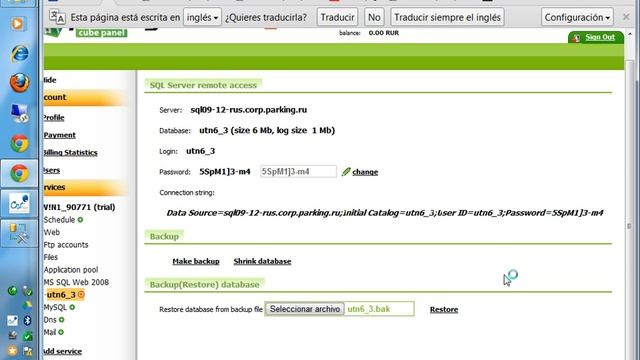640x360 pixels.
Task: Click the green circle beside Schedule
Action: click(x=80, y=220)
